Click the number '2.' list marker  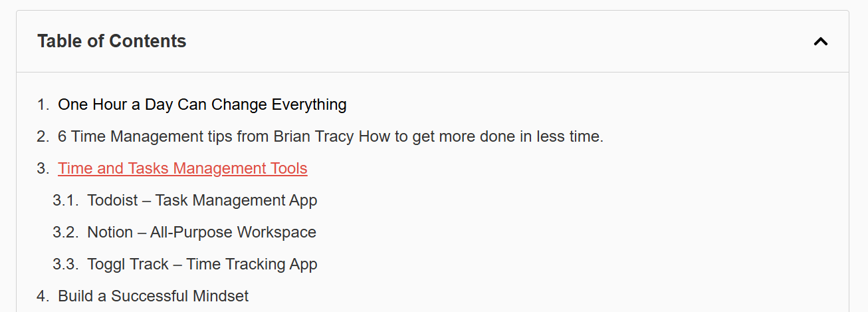coord(43,137)
